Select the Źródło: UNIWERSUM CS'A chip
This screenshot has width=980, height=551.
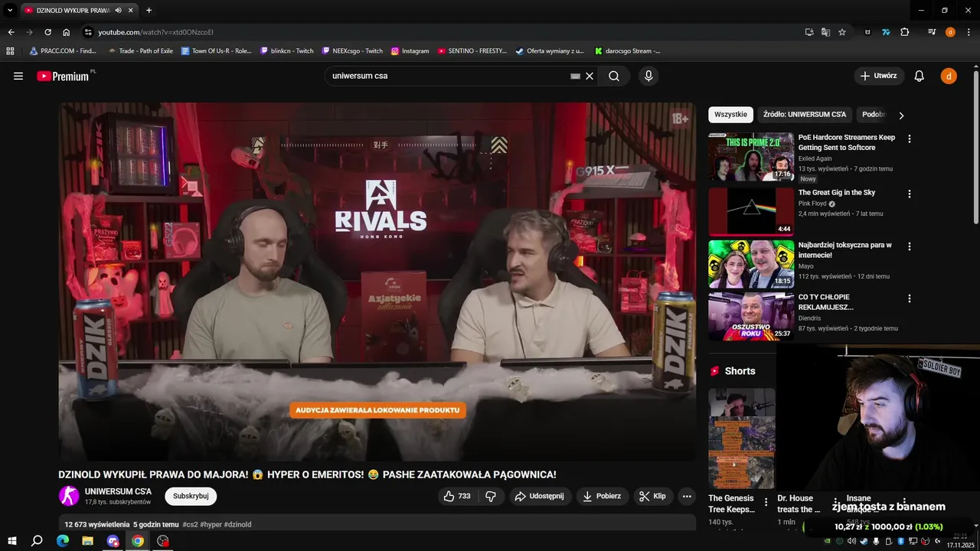805,115
